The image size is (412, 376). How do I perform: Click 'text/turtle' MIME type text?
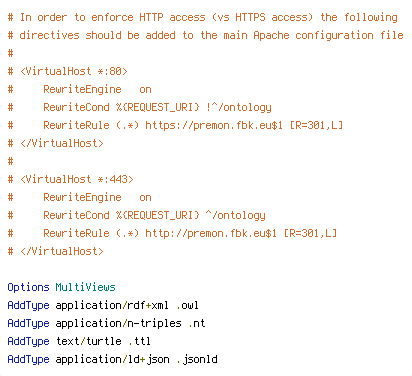[88, 341]
